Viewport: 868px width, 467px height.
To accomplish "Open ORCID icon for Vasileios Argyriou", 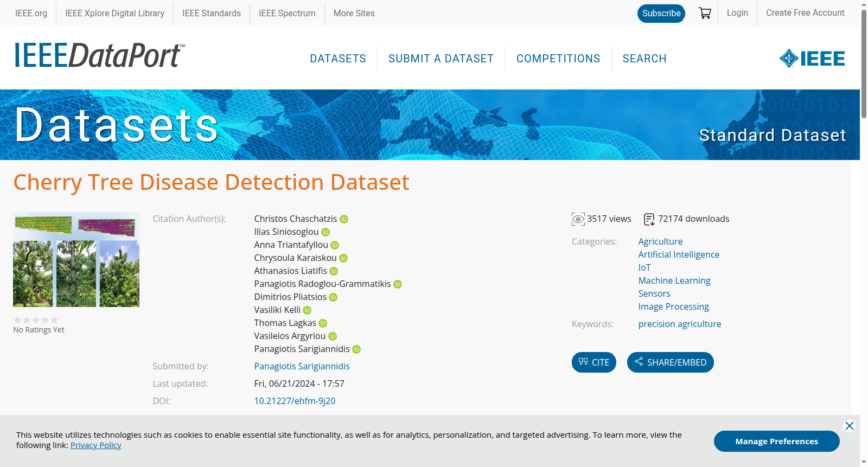I will [x=333, y=336].
